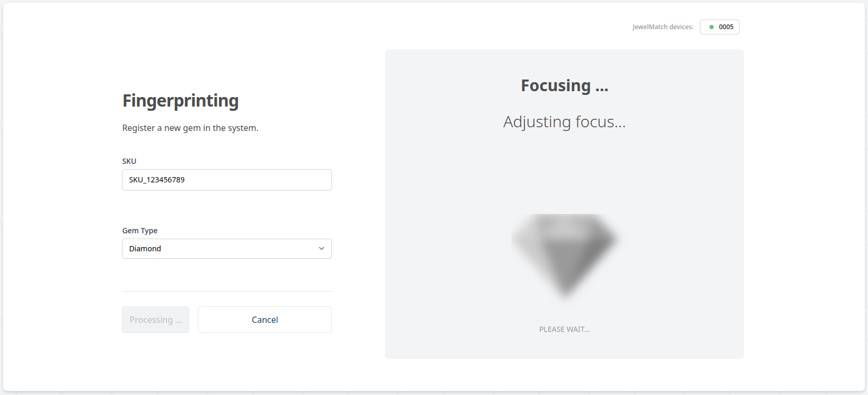
Task: Click the divider above the action buttons
Action: coord(226,291)
